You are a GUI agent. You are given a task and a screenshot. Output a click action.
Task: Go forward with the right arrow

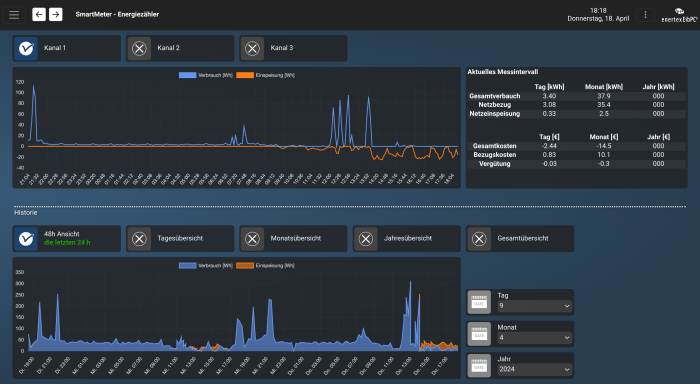56,15
